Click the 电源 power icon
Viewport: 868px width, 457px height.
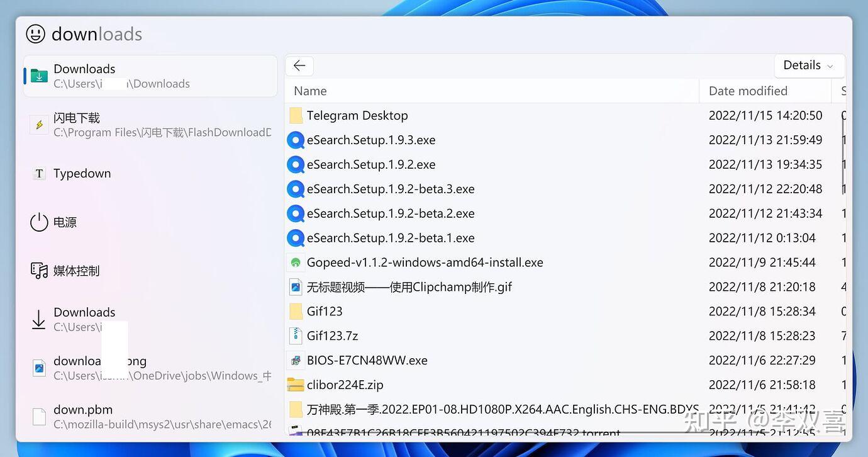38,222
